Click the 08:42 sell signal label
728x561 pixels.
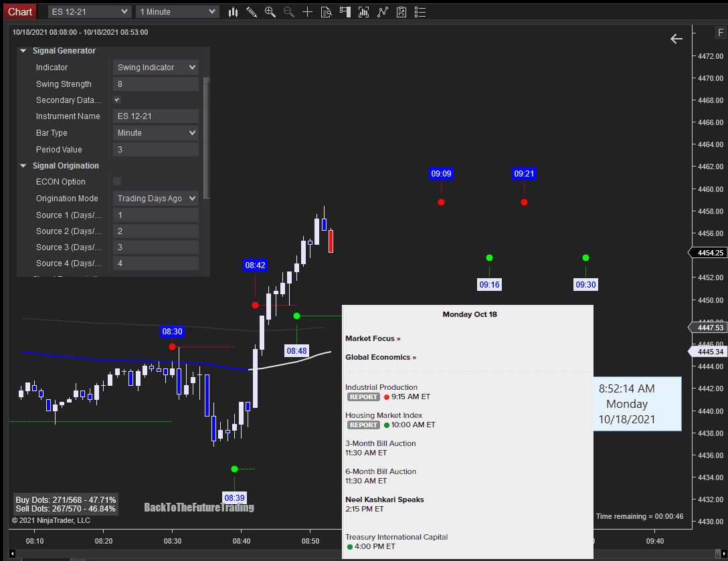click(256, 265)
